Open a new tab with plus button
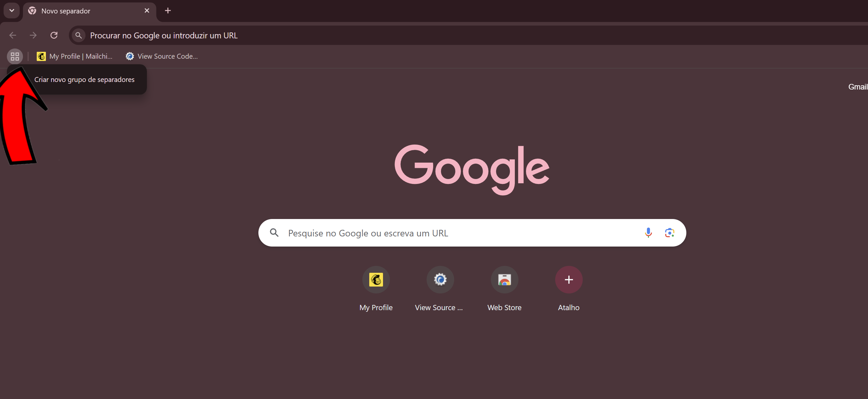This screenshot has width=868, height=399. click(168, 11)
